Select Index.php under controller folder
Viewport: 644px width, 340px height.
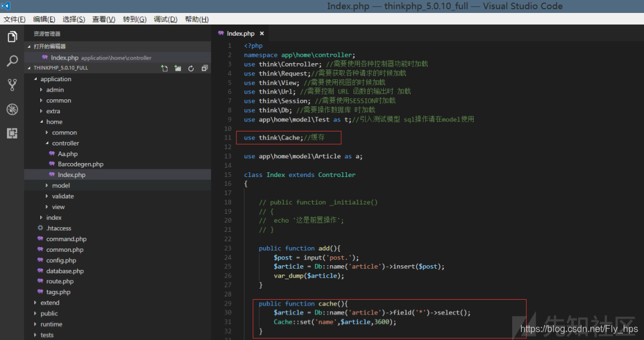coord(118,175)
